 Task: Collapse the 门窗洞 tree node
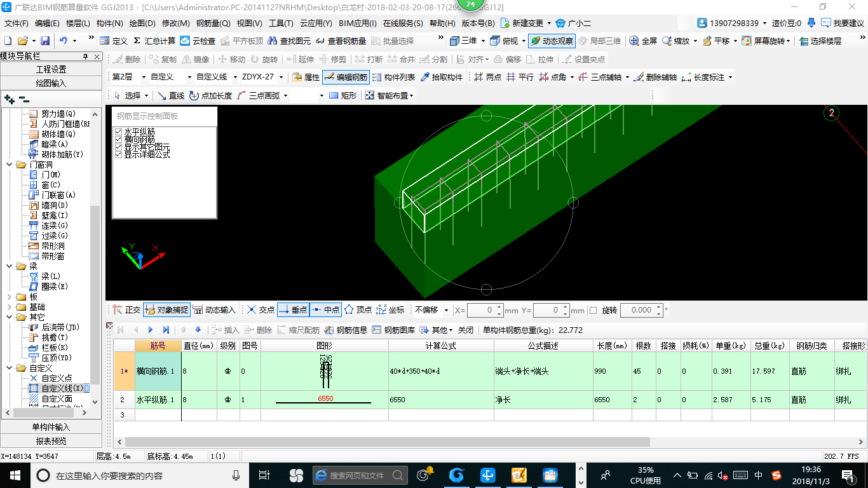point(9,165)
